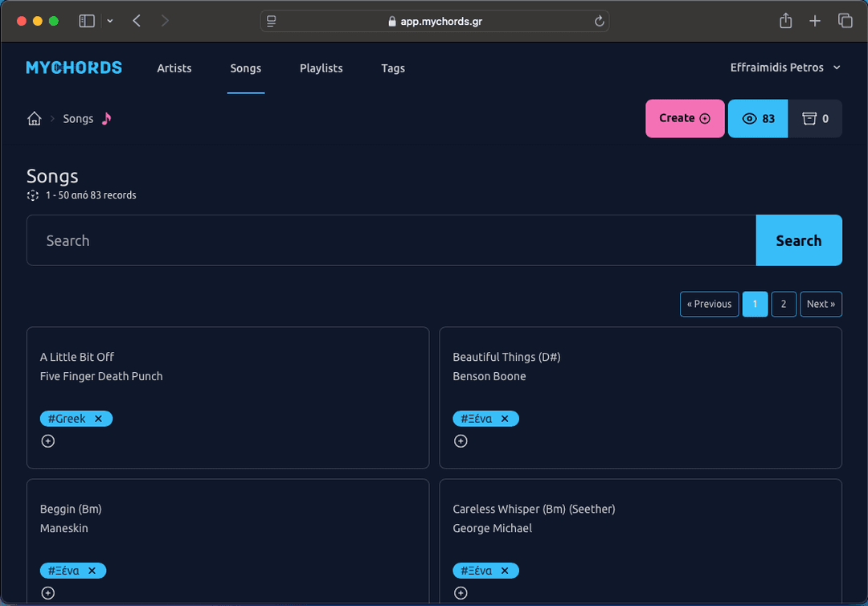This screenshot has height=606, width=868.
Task: Add 'A Little Bit Off' via its plus icon
Action: [47, 440]
